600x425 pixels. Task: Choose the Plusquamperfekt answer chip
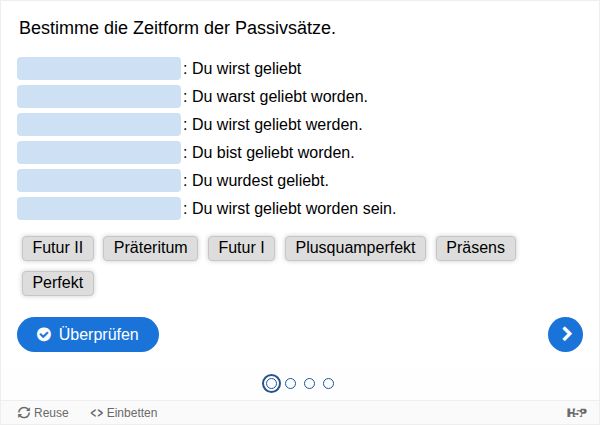tap(356, 248)
